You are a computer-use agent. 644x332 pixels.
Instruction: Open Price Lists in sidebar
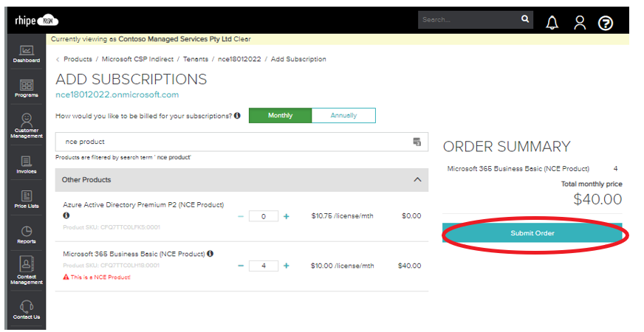[27, 199]
